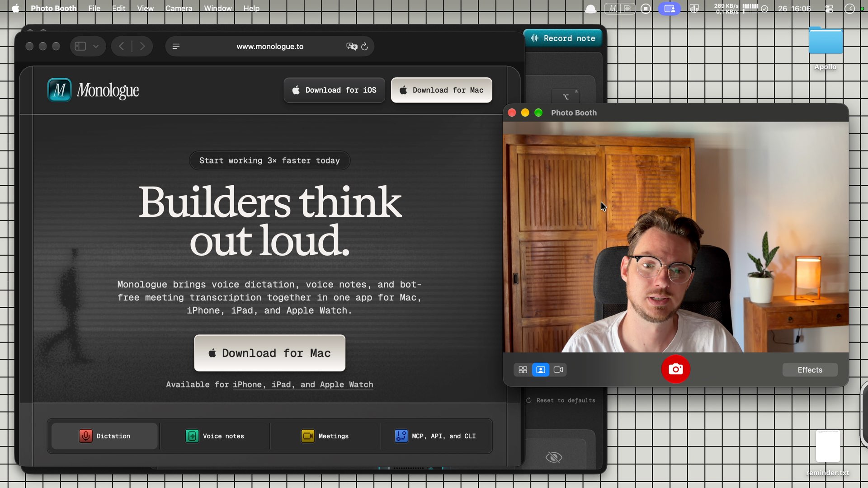This screenshot has height=488, width=868.
Task: Toggle the crossed-eye visibility icon
Action: click(x=554, y=457)
